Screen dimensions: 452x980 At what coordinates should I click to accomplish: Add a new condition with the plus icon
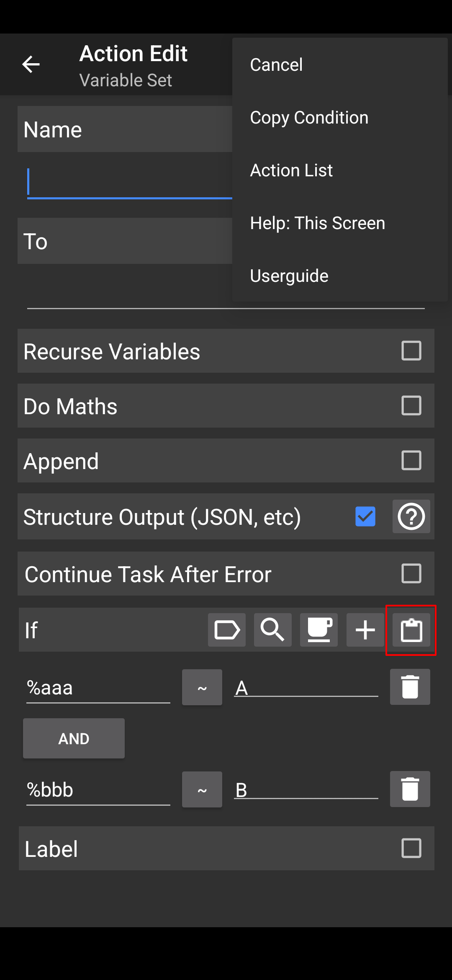point(365,630)
